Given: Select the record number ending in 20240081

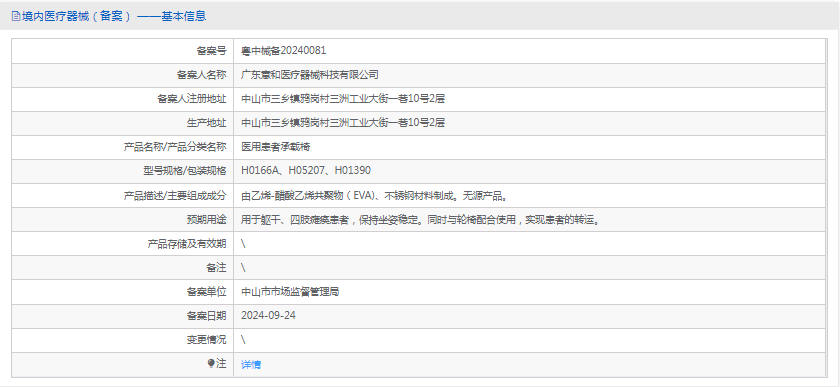Looking at the screenshot, I should point(283,51).
